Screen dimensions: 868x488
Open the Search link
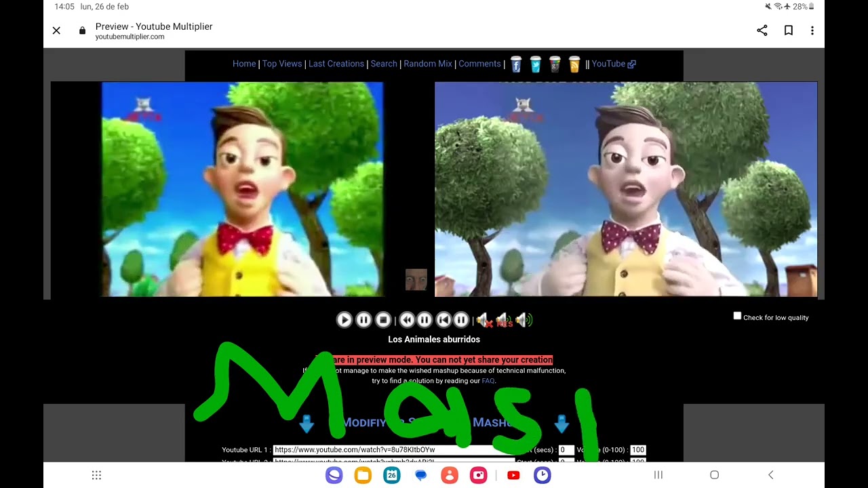[384, 64]
